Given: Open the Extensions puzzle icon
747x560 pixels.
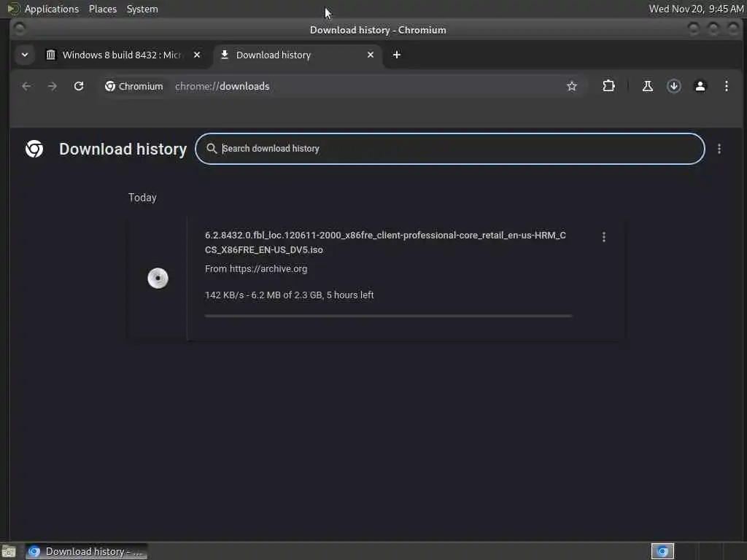Looking at the screenshot, I should [x=608, y=86].
